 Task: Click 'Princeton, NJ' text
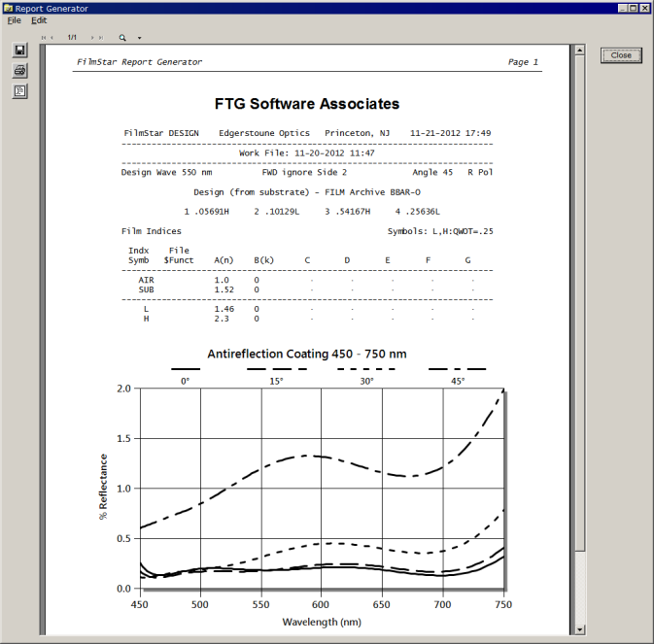pos(357,133)
